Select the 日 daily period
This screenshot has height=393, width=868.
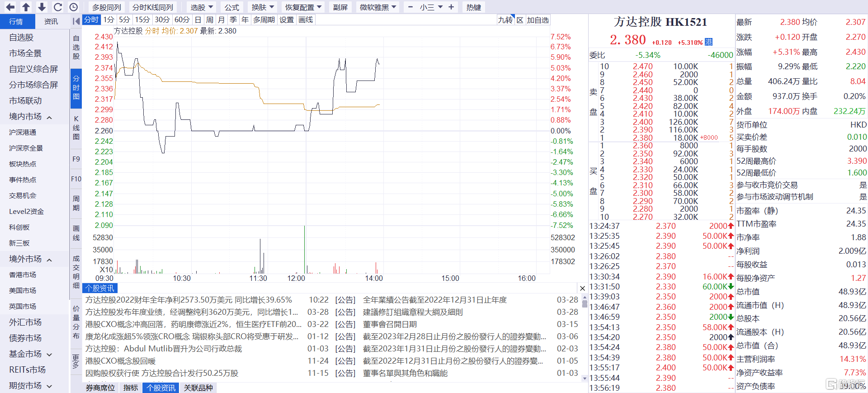(198, 19)
